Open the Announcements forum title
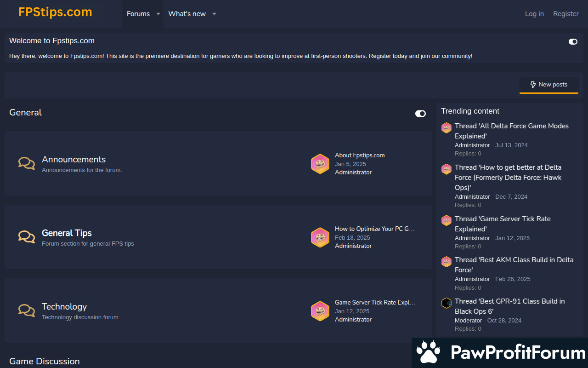The image size is (588, 368). pos(73,160)
